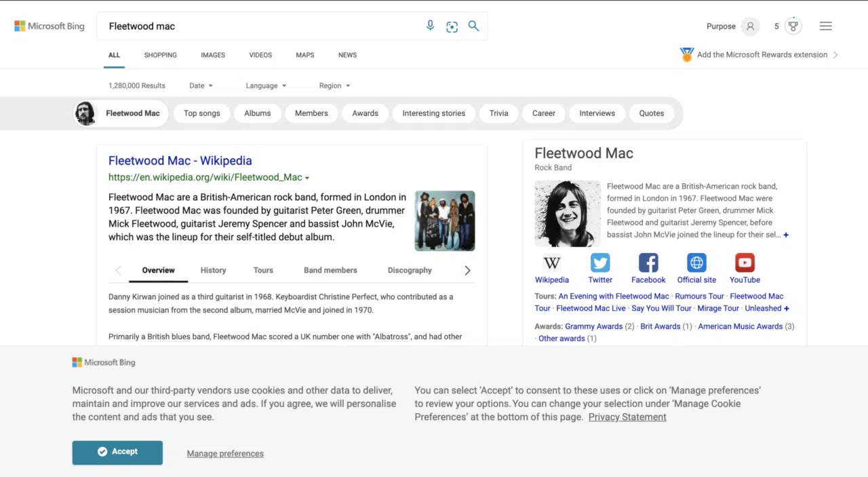Open An Evening with Fleetwood Mac tour
This screenshot has height=477, width=868.
point(614,296)
